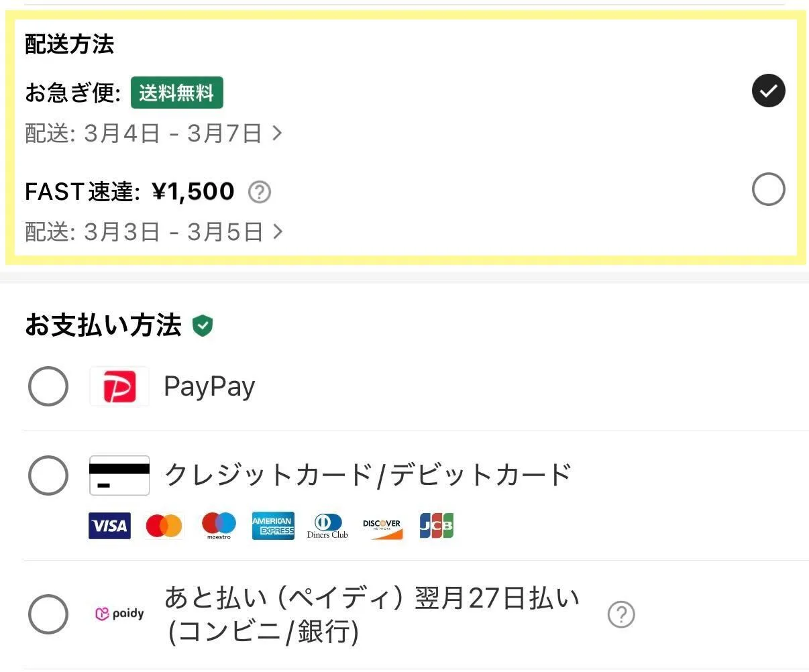Image resolution: width=809 pixels, height=672 pixels.
Task: Click the JCB card logo
Action: pos(436,526)
